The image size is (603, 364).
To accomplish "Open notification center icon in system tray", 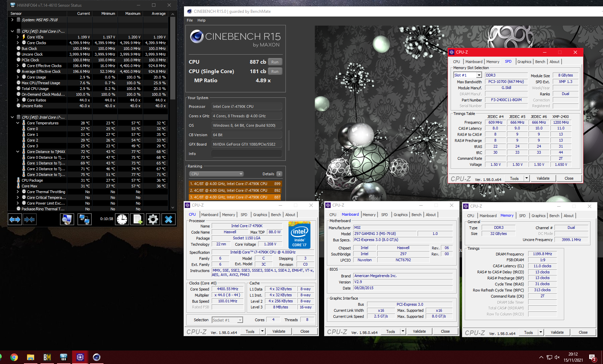I will (593, 357).
